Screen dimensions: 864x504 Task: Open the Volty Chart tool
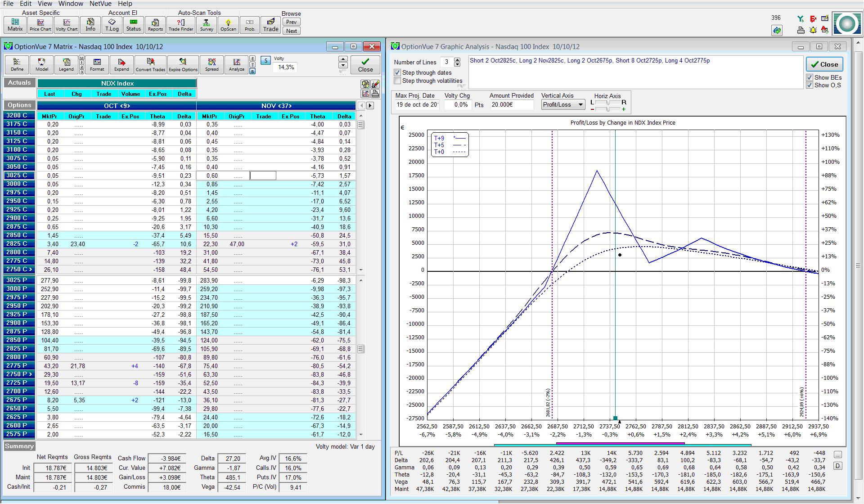point(67,25)
